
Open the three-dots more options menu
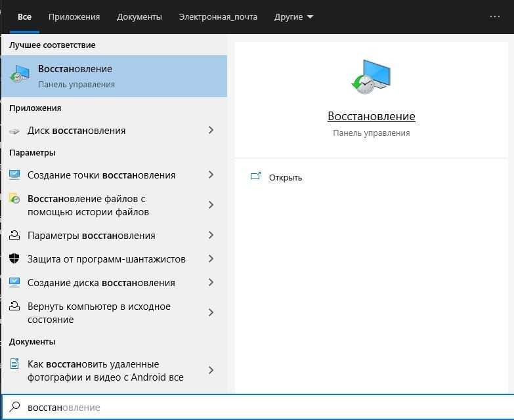(x=495, y=16)
